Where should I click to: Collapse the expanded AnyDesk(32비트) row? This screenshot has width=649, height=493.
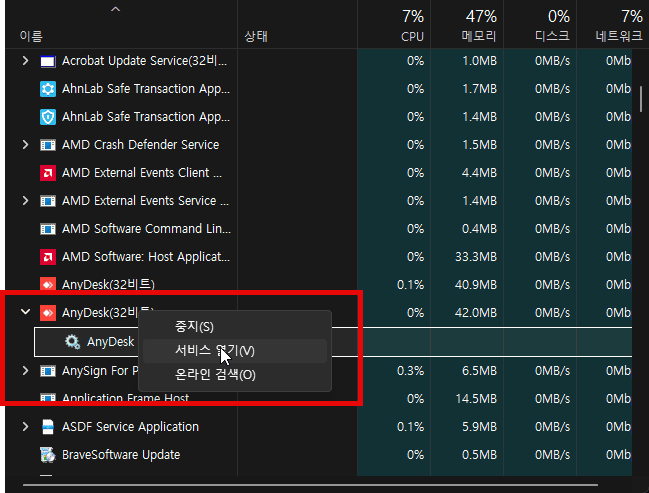pyautogui.click(x=25, y=312)
